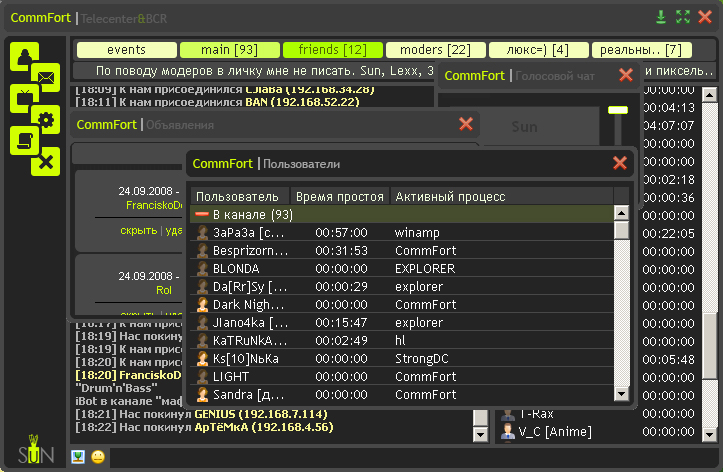Screen dimensions: 723x472
Task: Click the StrongDC process cell
Action: coord(421,359)
